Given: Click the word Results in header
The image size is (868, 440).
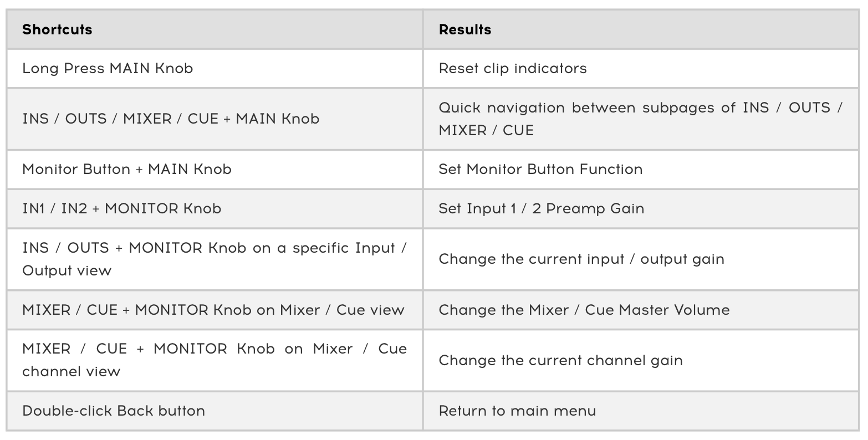Looking at the screenshot, I should 465,29.
